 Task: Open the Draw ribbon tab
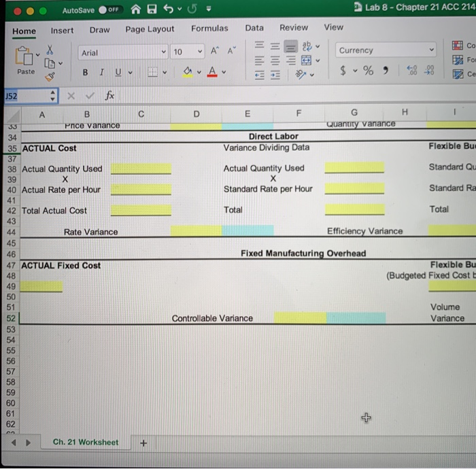point(99,30)
